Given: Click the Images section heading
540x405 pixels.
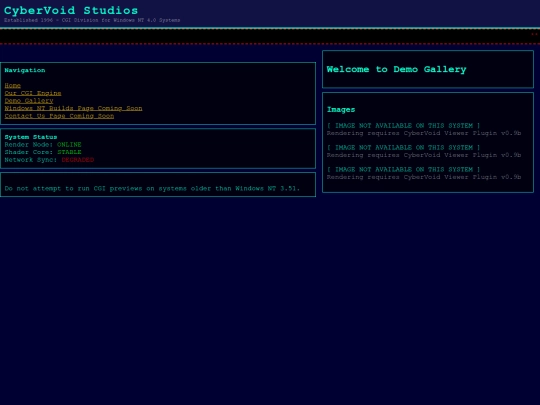Looking at the screenshot, I should point(341,110).
